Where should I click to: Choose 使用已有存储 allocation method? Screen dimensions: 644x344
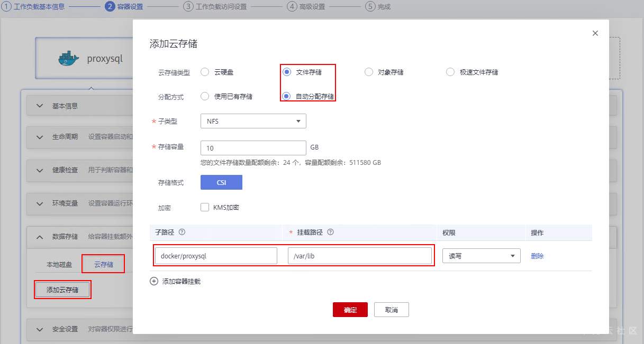tap(205, 96)
